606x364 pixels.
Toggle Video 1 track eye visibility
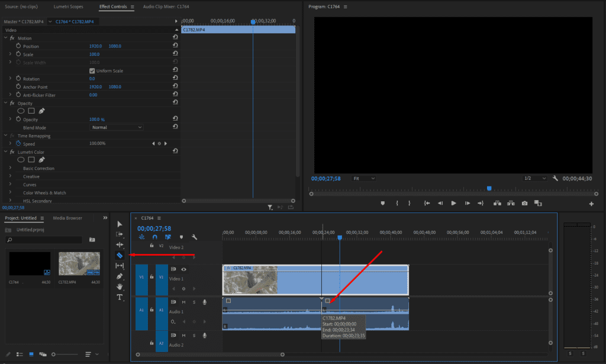click(x=184, y=269)
